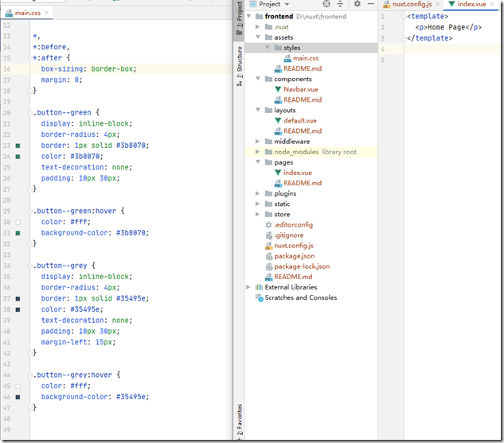
Task: Click the dark blue color swatch on line 37
Action: pyautogui.click(x=18, y=298)
